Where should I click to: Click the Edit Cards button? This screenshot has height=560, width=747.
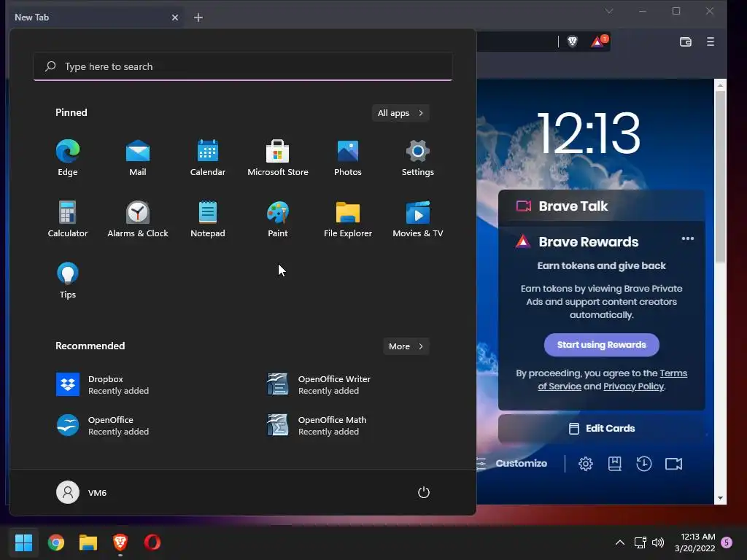(x=602, y=428)
